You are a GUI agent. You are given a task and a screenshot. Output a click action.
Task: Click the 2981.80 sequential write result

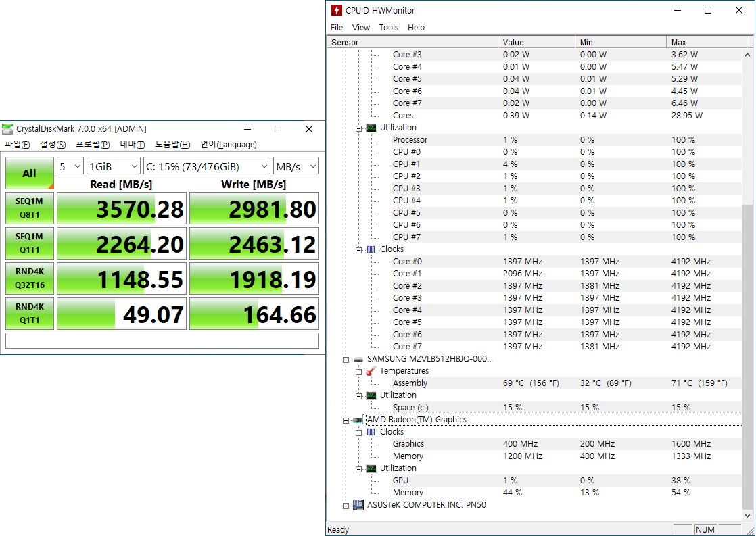tap(254, 208)
